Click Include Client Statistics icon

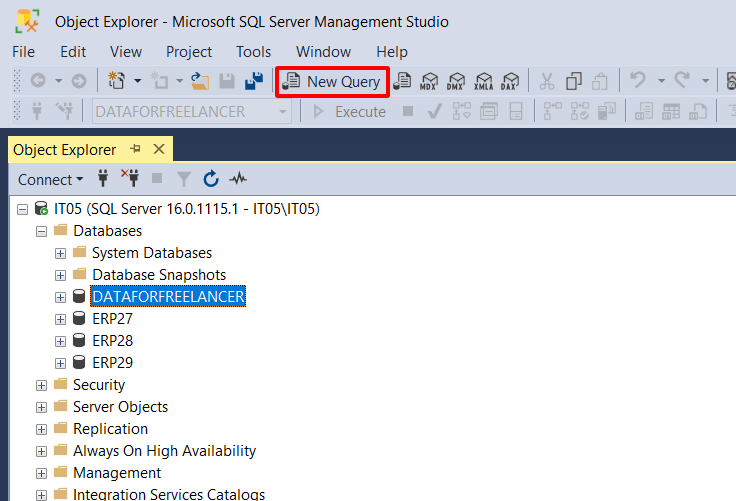tap(607, 112)
